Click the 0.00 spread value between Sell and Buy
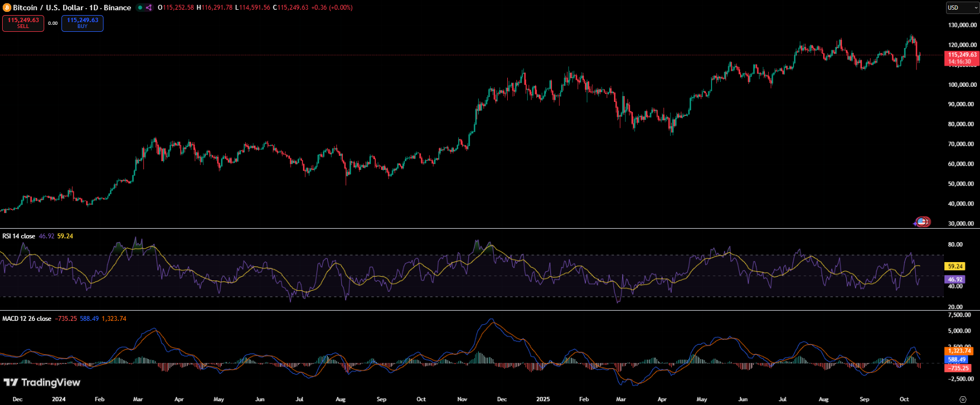 (53, 23)
